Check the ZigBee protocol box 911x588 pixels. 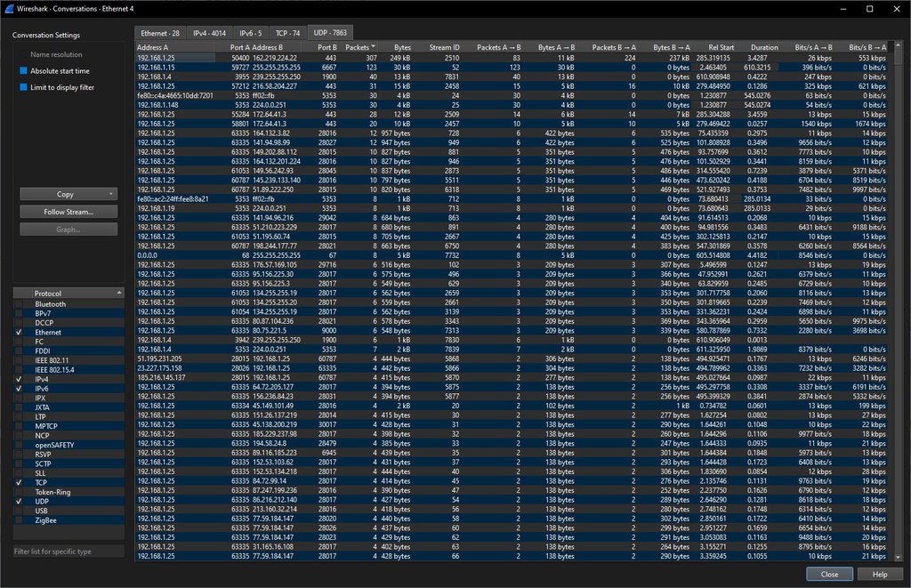[x=20, y=520]
